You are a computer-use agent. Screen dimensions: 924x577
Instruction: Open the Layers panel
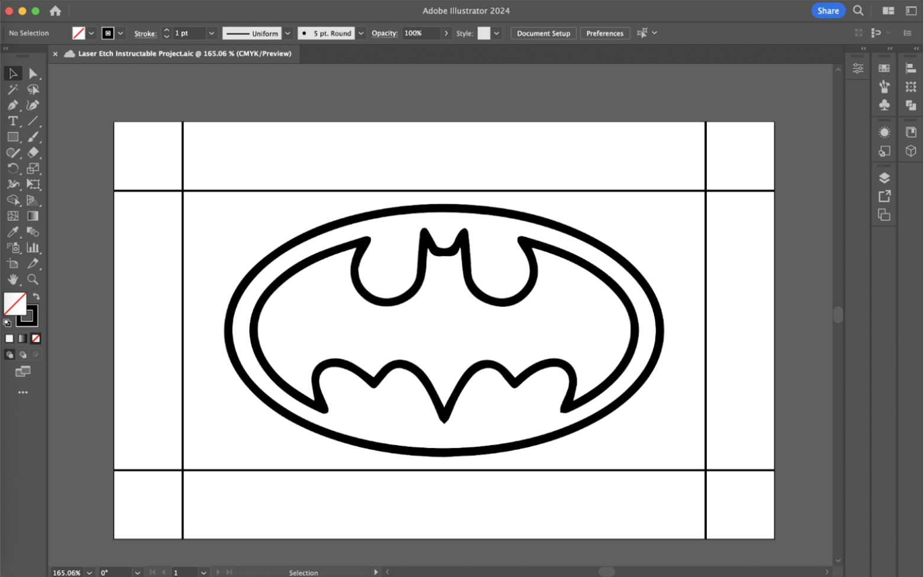(x=884, y=178)
